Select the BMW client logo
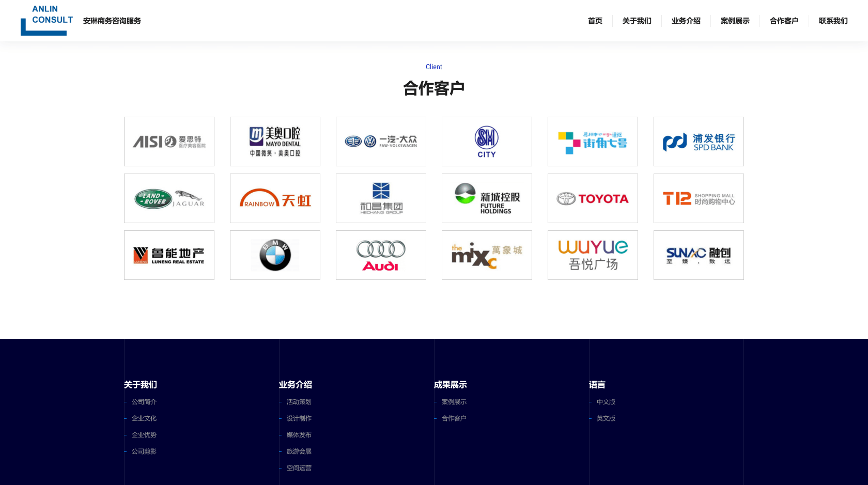 275,255
